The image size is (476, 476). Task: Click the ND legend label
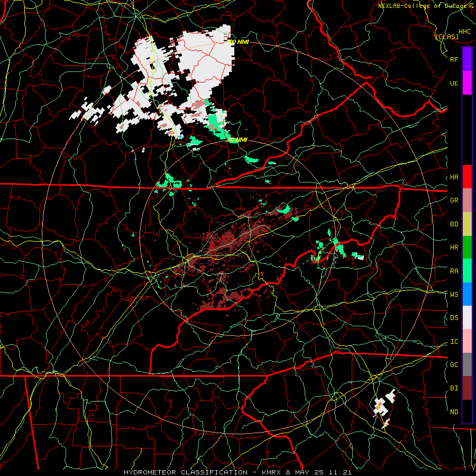tap(454, 412)
